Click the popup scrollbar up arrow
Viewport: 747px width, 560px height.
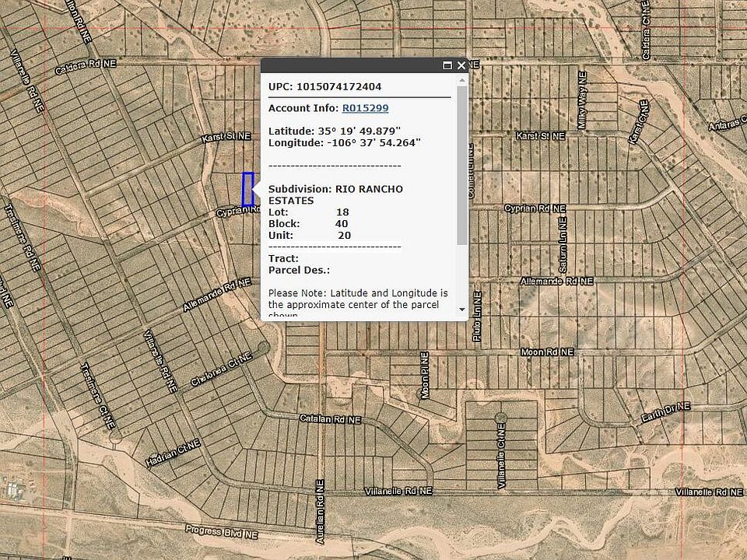462,80
